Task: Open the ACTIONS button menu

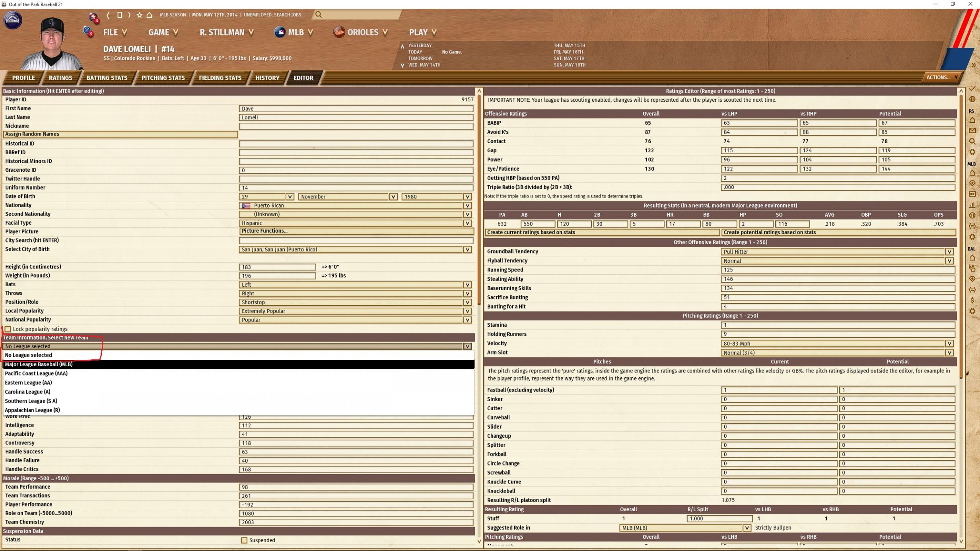Action: 941,78
